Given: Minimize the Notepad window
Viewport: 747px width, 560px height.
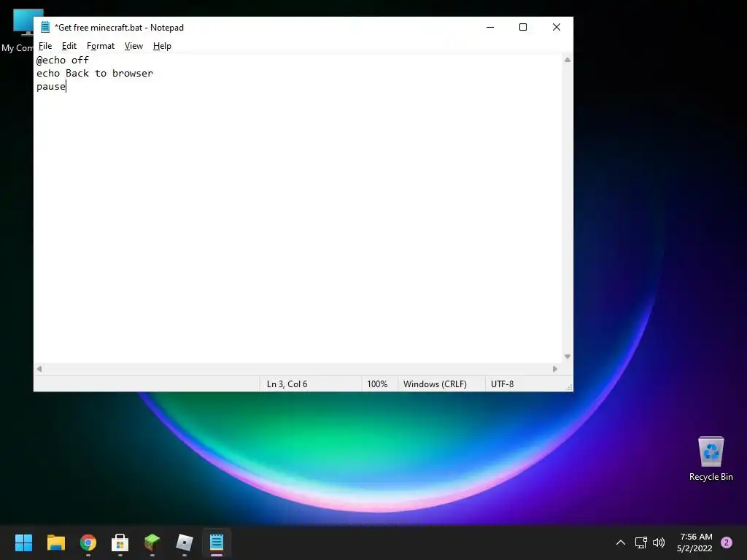Looking at the screenshot, I should (x=490, y=27).
